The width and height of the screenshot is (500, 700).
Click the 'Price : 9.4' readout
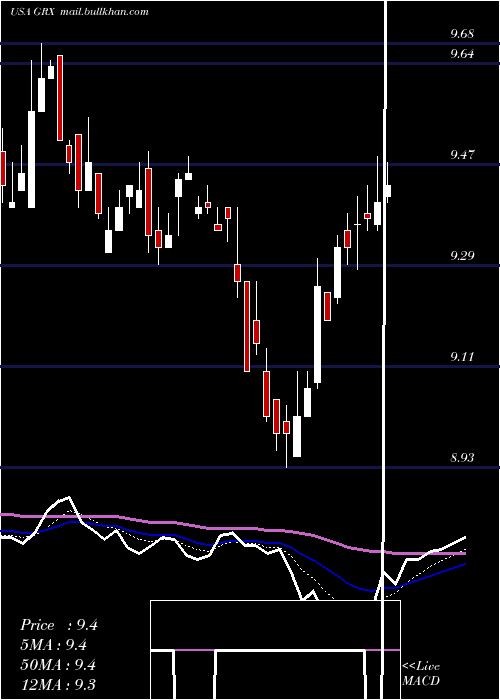point(59,625)
